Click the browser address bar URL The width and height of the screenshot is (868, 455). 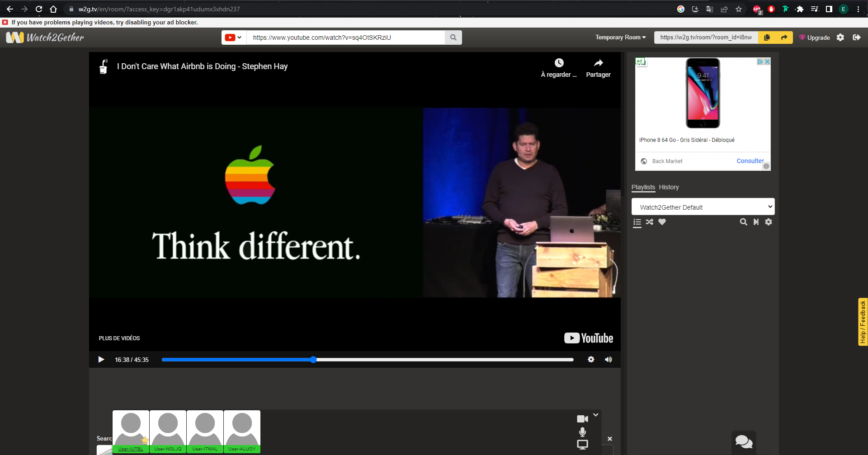(x=159, y=9)
